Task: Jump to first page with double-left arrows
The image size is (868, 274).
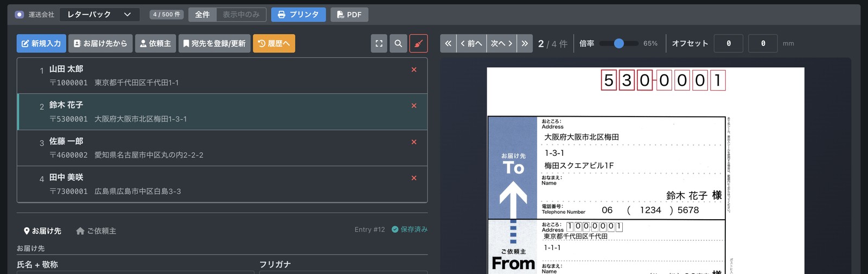Action: tap(448, 43)
